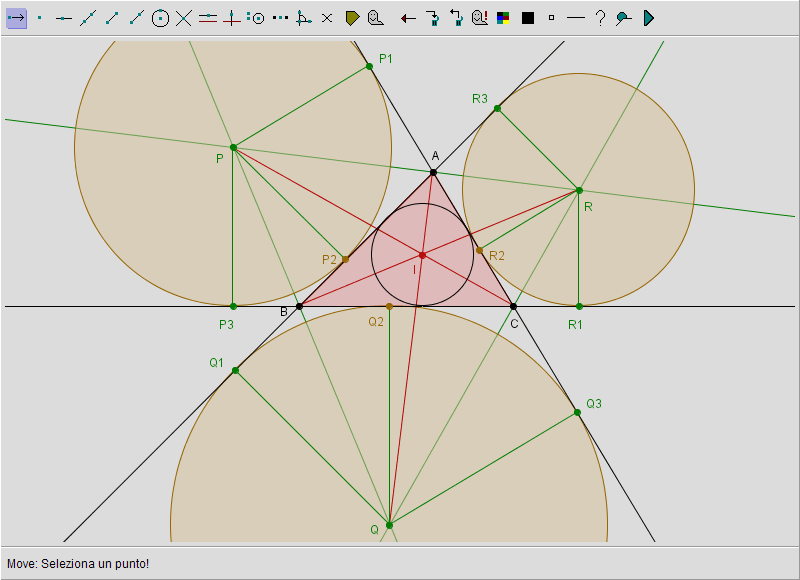The width and height of the screenshot is (800, 580).
Task: Click the macro icon with down-pointing arrow
Action: (433, 18)
